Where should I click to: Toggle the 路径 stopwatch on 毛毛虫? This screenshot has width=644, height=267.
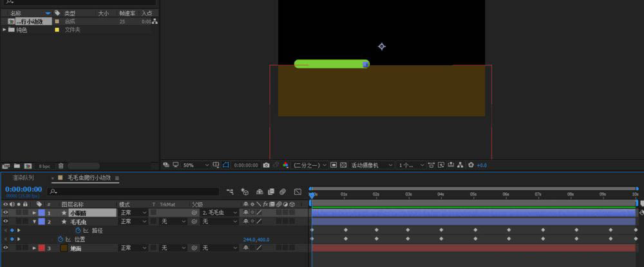tap(78, 230)
